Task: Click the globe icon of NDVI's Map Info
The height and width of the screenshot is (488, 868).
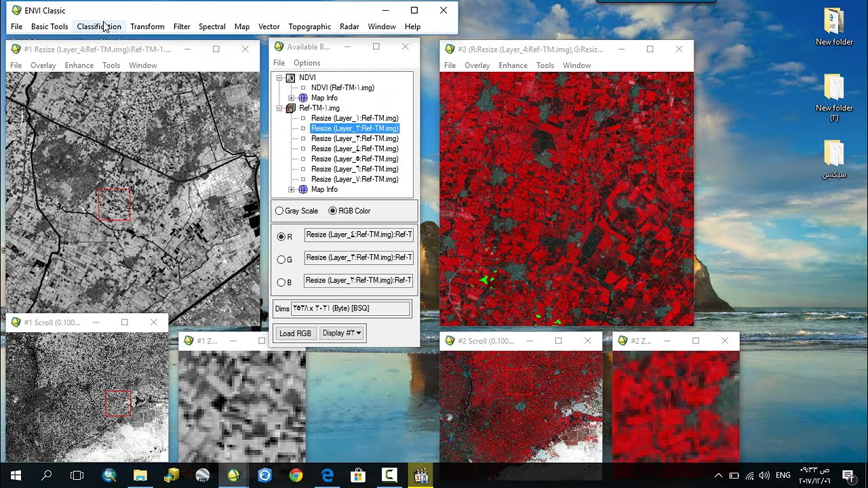Action: pos(303,98)
